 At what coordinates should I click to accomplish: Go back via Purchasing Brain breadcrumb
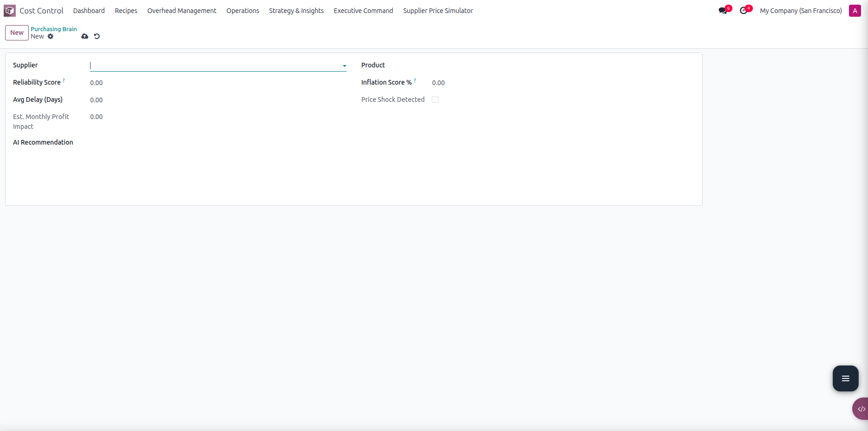[54, 29]
